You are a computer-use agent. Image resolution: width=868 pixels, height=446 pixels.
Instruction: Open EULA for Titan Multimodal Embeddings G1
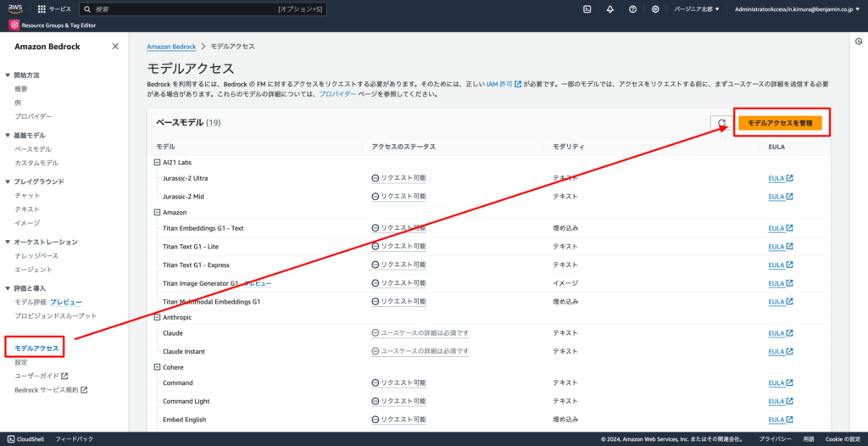tap(781, 302)
